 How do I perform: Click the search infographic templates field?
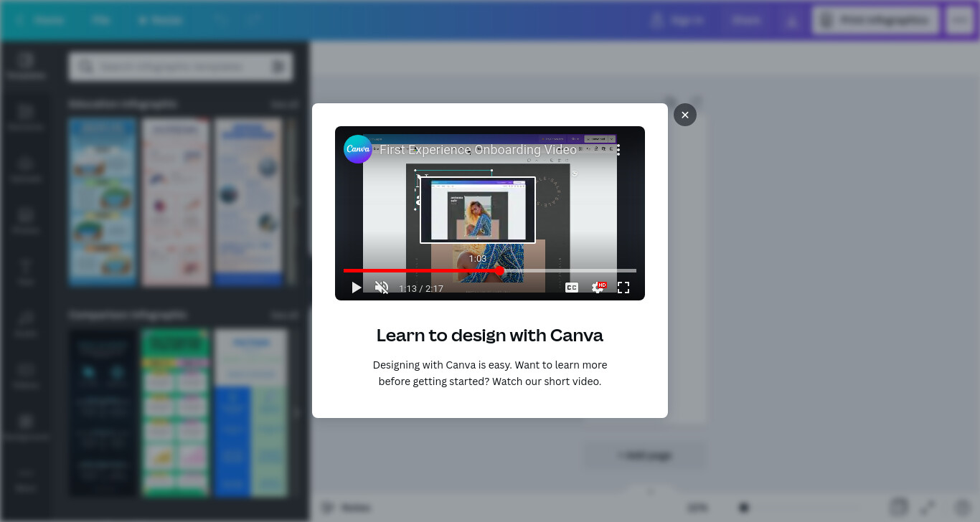(181, 67)
